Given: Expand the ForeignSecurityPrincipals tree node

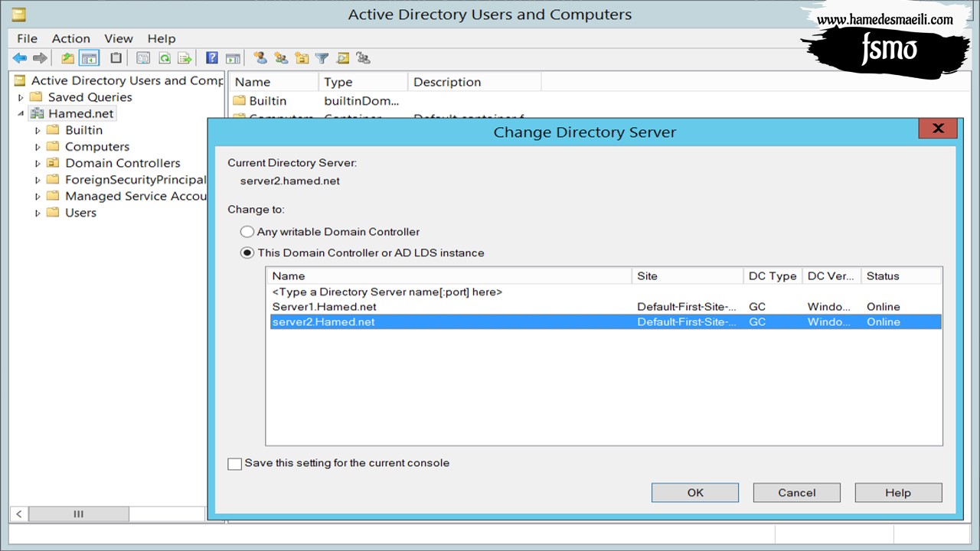Looking at the screenshot, I should point(38,180).
